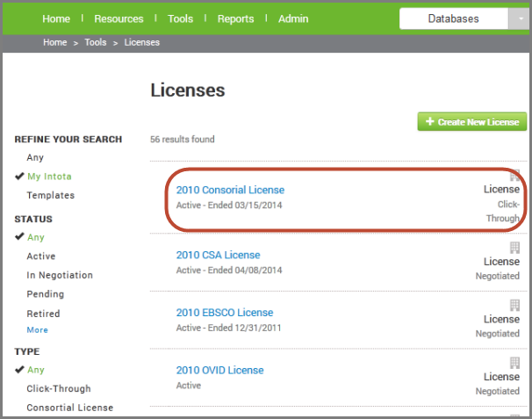Click the Click-Through label on Consorial License row
532x419 pixels.
pos(503,211)
